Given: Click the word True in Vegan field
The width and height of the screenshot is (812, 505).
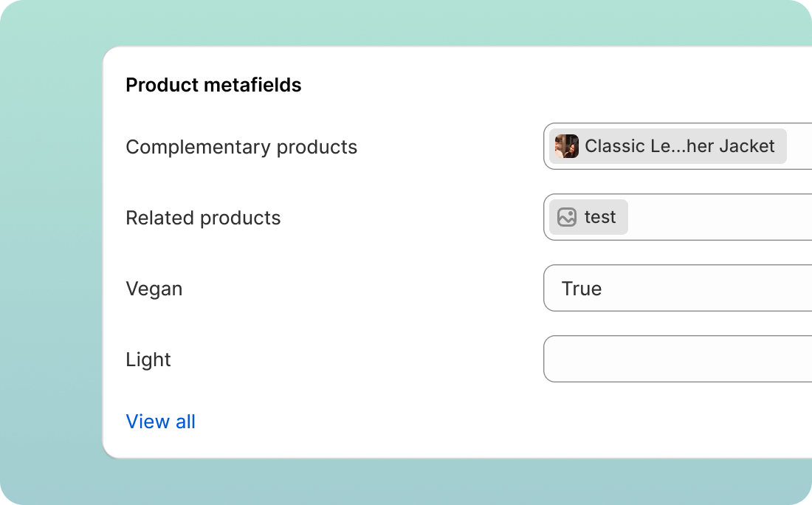Looking at the screenshot, I should [x=582, y=289].
